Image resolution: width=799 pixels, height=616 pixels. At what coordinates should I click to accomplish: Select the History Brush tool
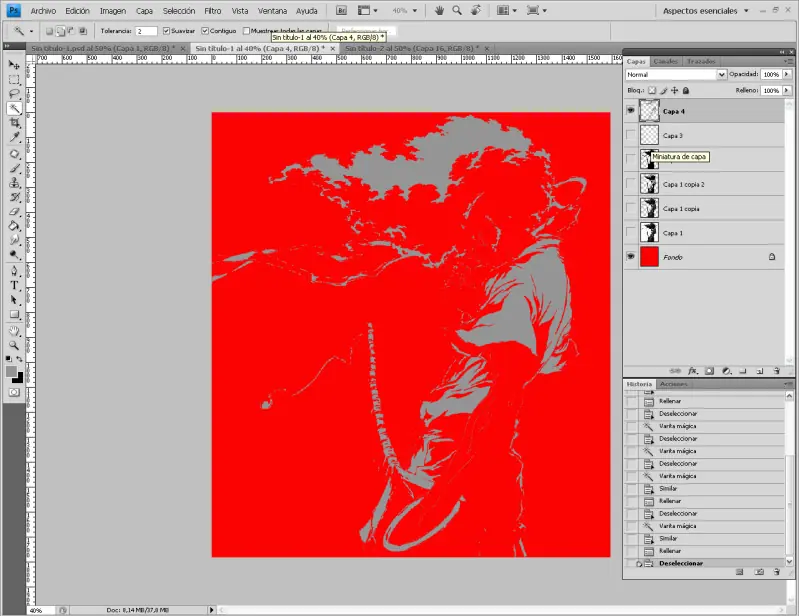(x=14, y=197)
